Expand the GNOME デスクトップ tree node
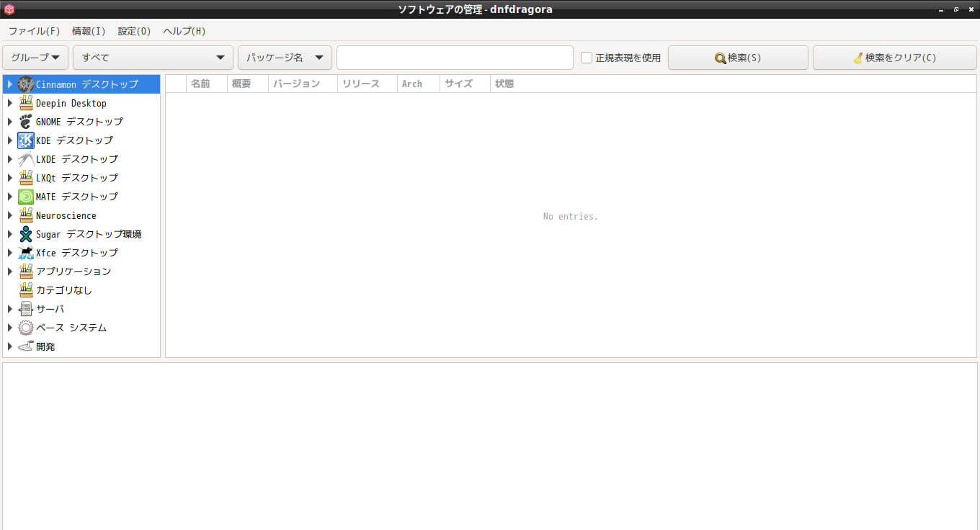Viewport: 980px width, 530px height. click(10, 122)
